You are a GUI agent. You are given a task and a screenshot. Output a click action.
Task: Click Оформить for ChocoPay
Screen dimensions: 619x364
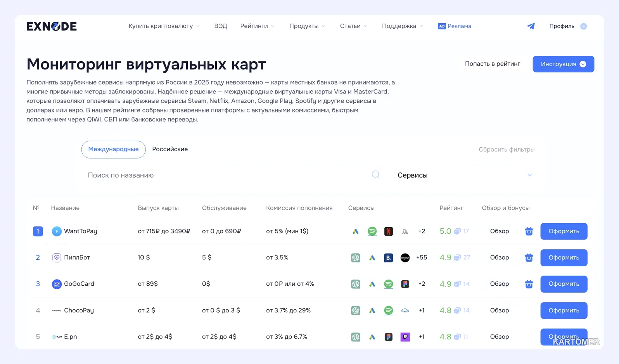(564, 311)
